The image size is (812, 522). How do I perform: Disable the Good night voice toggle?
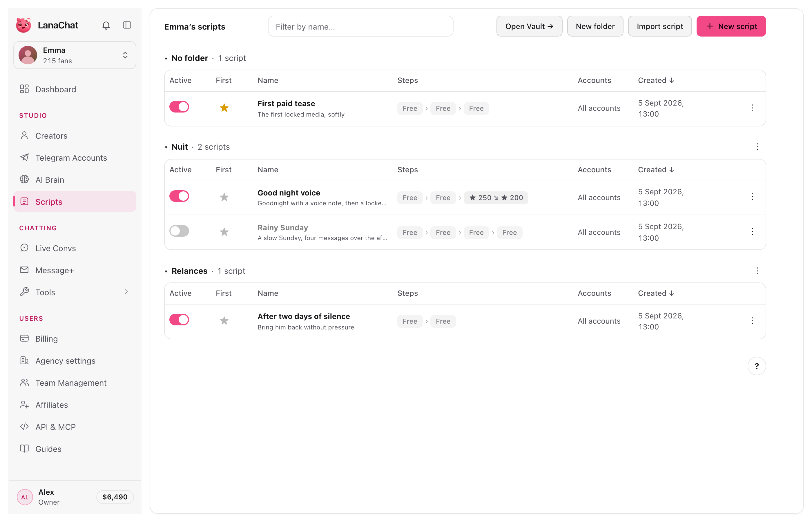(x=179, y=196)
